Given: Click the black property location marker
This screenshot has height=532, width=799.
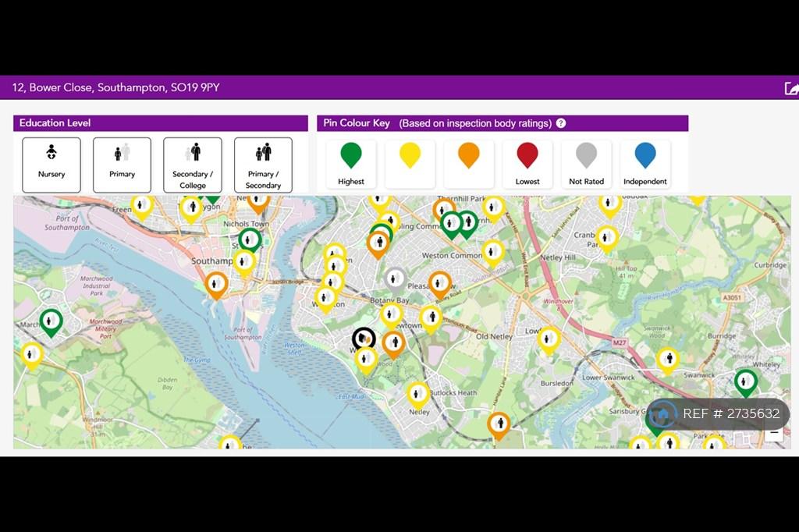Looking at the screenshot, I should [364, 339].
